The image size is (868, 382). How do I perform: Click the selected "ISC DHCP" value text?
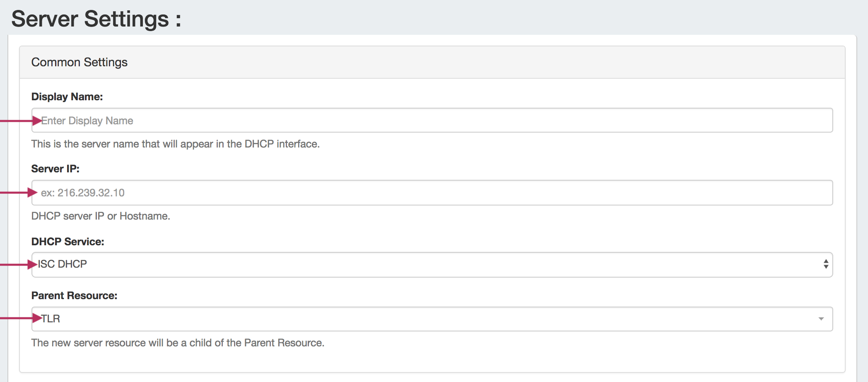[x=63, y=264]
